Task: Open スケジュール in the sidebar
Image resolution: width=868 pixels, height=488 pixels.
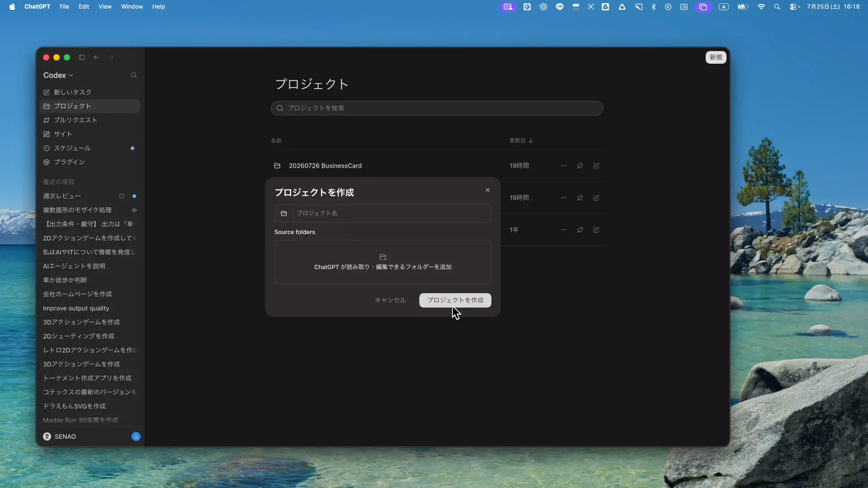Action: [x=90, y=148]
